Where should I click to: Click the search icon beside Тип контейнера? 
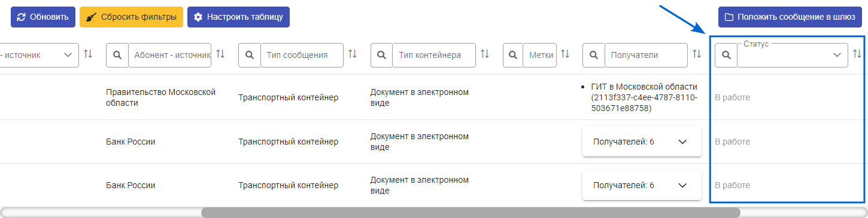[382, 55]
